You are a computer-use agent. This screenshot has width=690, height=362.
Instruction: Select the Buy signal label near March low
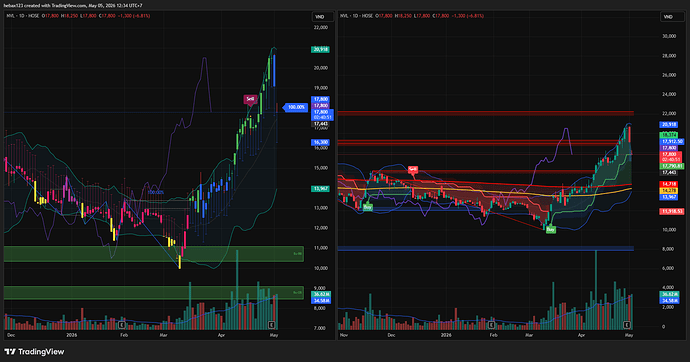point(551,229)
